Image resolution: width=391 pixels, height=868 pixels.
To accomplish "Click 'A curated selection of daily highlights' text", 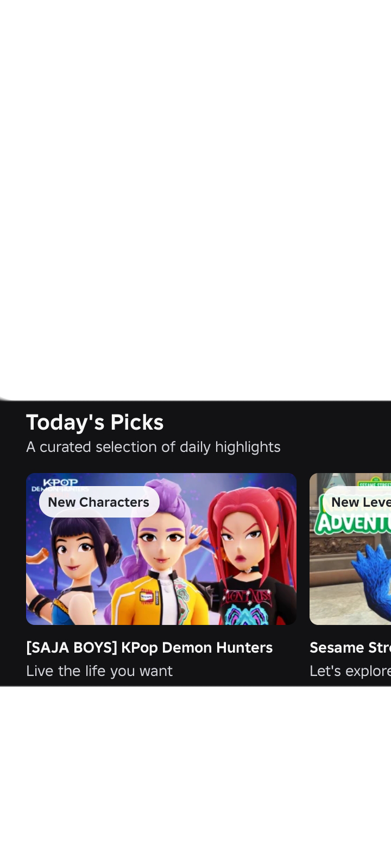I will point(153,446).
